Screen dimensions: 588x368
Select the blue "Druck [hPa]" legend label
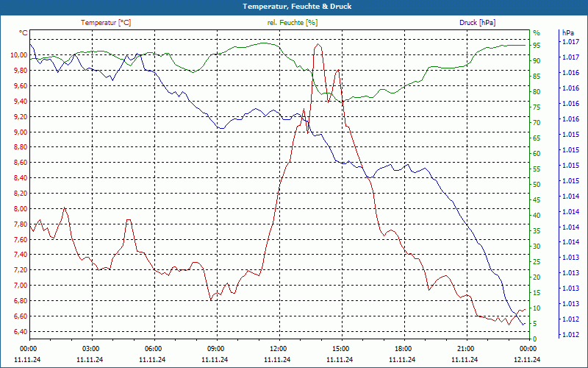click(477, 23)
